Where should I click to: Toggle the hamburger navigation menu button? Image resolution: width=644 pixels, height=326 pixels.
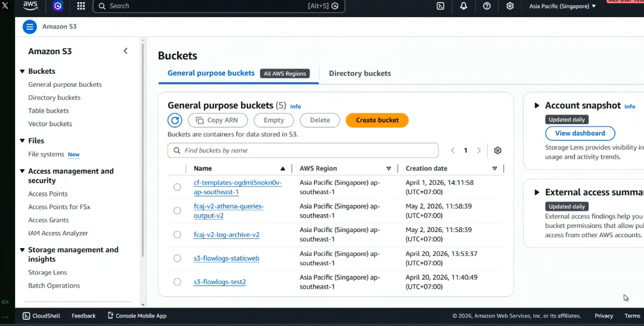(30, 27)
